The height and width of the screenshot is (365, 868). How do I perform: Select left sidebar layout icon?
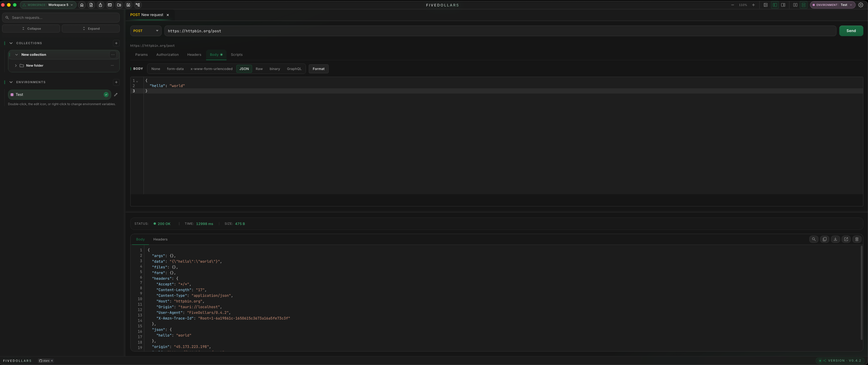775,5
